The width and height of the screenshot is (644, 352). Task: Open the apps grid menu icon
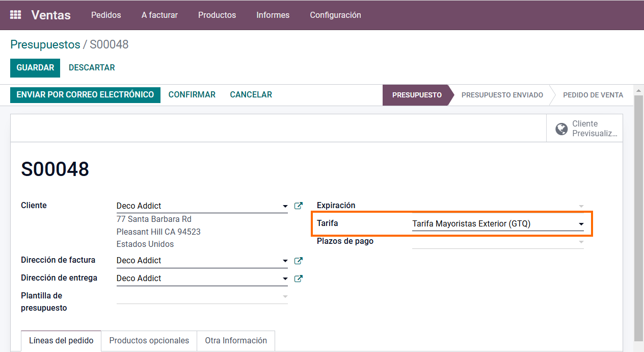pos(15,15)
